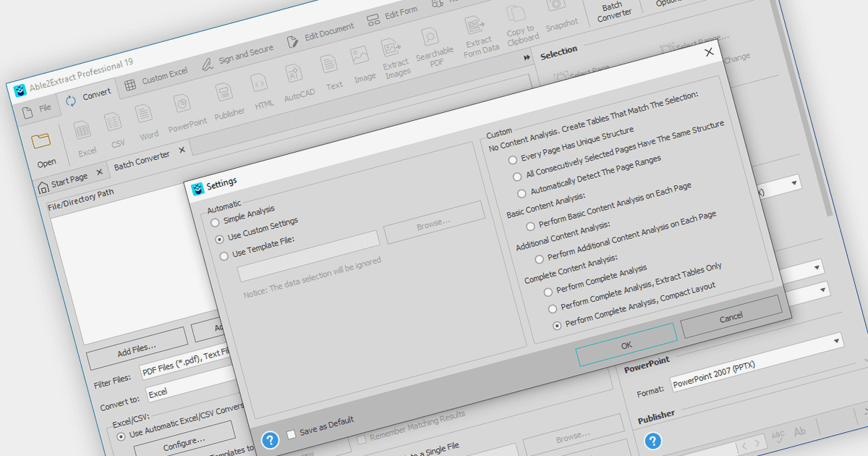Click the Add Files... button
Image resolution: width=868 pixels, height=456 pixels.
click(137, 350)
